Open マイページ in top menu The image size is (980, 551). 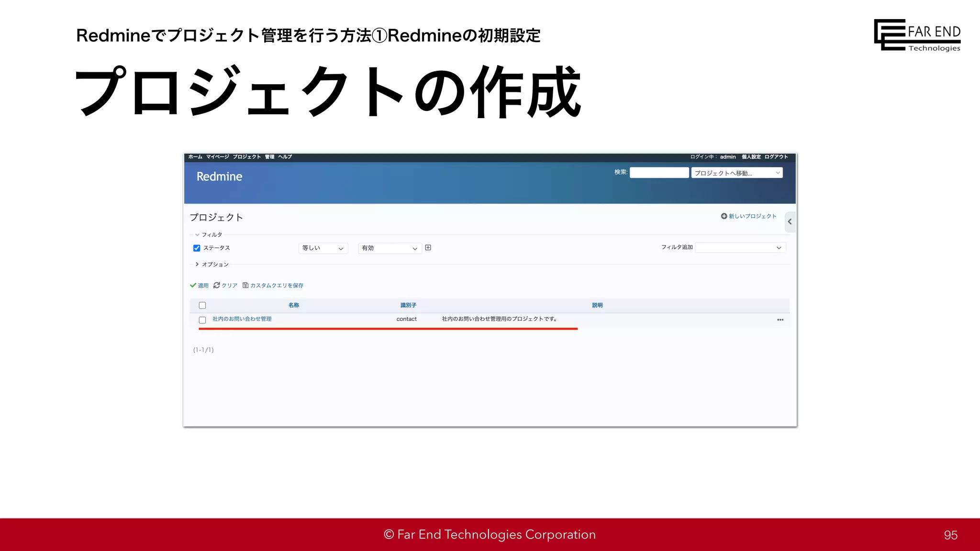click(218, 157)
